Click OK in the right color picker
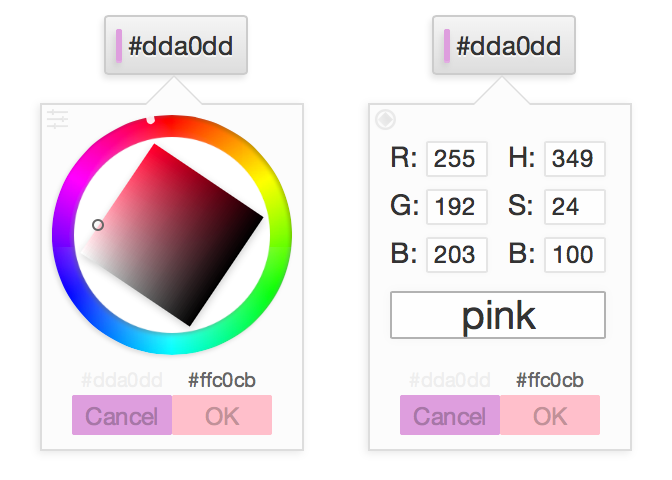 [x=550, y=415]
